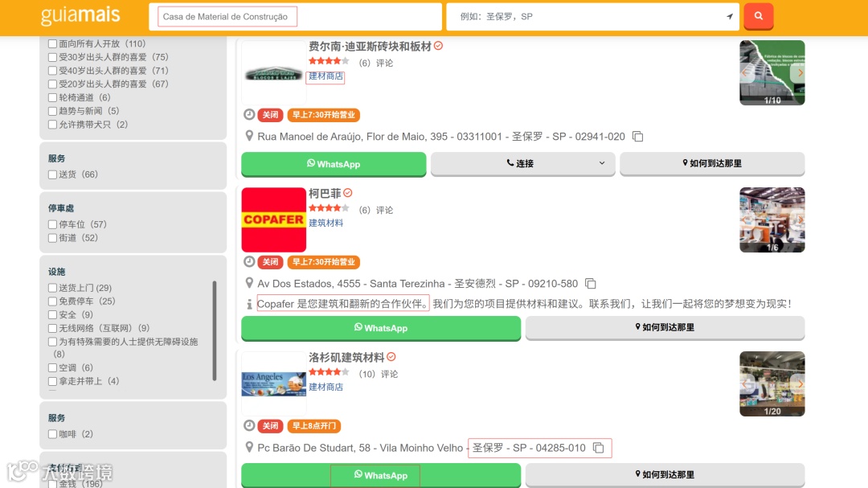Click map pin beside Av Dos Estados address
The width and height of the screenshot is (868, 488).
point(249,283)
